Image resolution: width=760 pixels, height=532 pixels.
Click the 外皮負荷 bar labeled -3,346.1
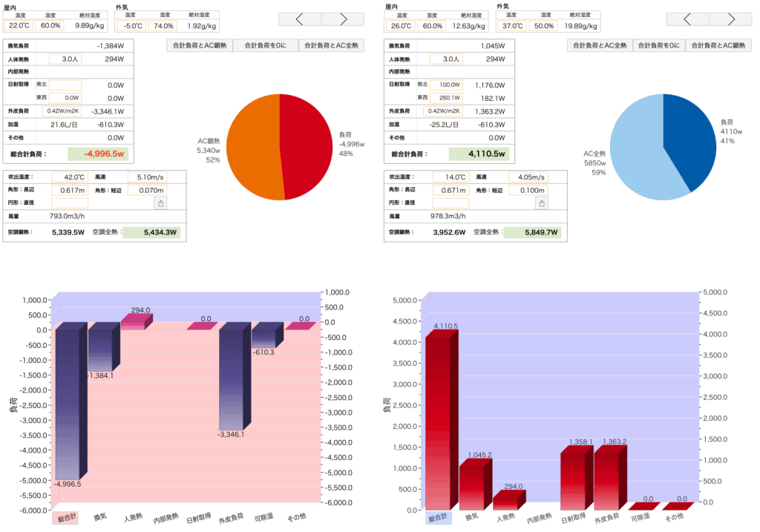(235, 378)
